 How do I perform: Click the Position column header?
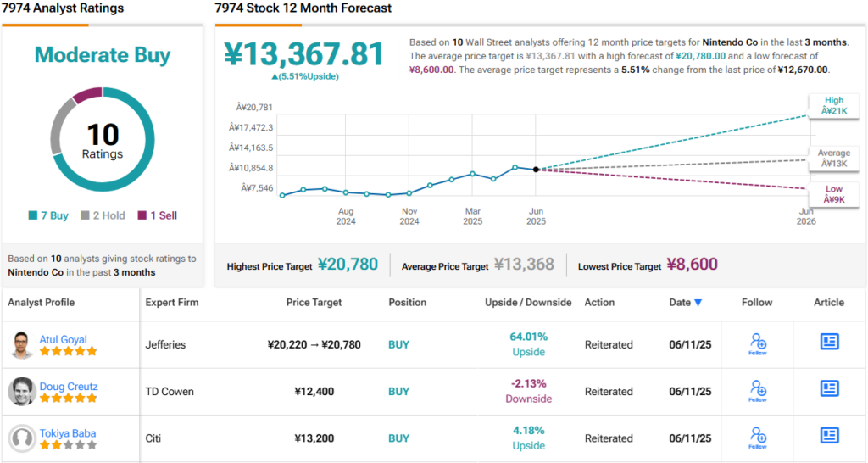coord(408,303)
